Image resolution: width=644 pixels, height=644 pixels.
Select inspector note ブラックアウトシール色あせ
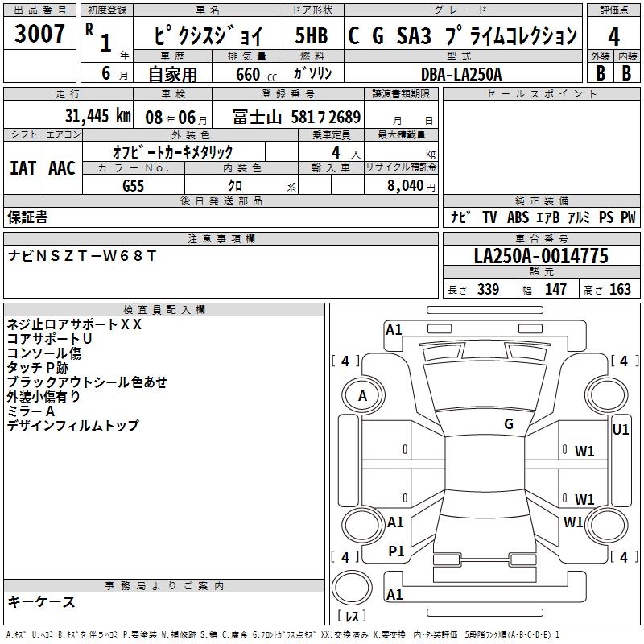click(87, 382)
